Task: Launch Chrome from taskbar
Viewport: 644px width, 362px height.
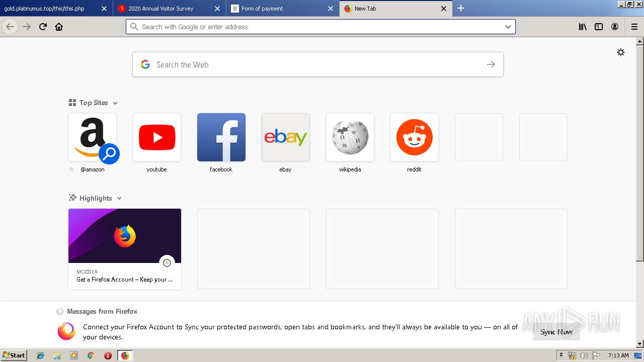Action: tap(91, 355)
